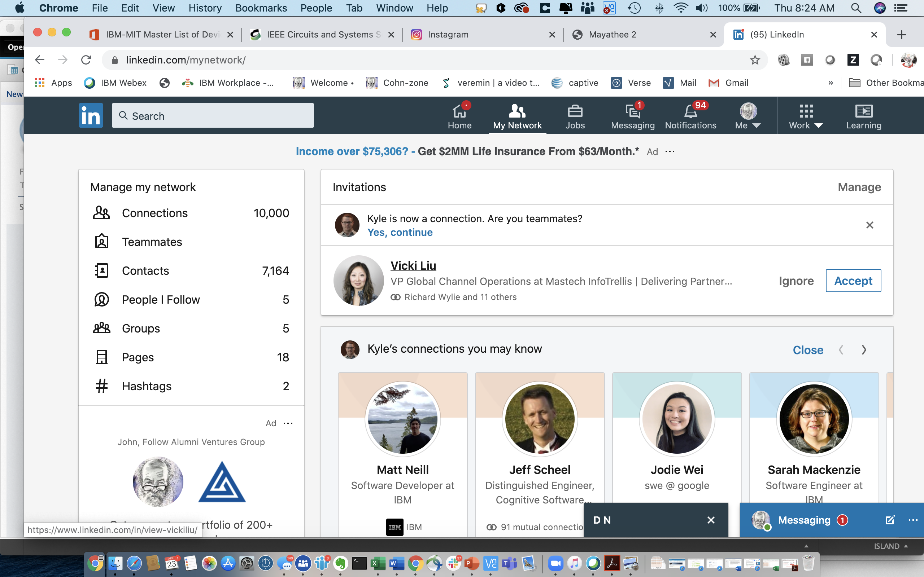Bookmark the page with the star icon
Image resolution: width=924 pixels, height=577 pixels.
pyautogui.click(x=755, y=60)
